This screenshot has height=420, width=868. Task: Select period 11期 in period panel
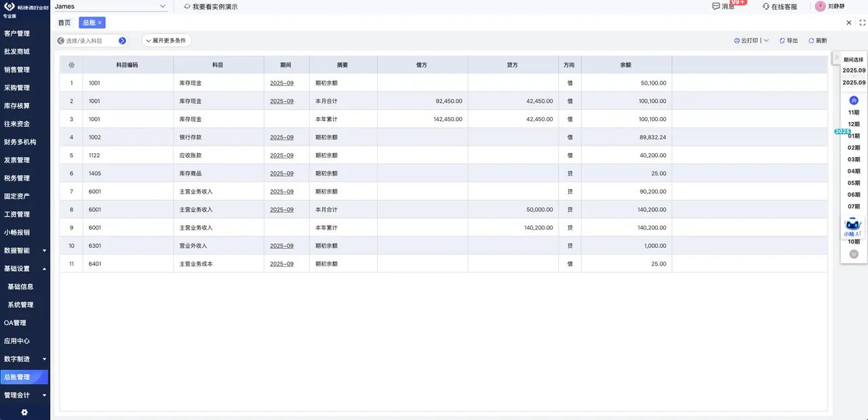pyautogui.click(x=854, y=112)
